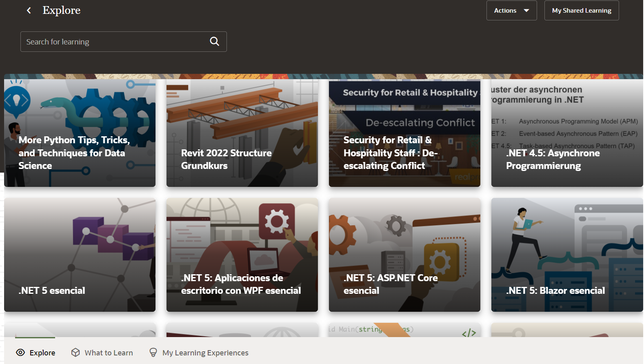Switch to the Explore tab
Screen dimensions: 644x364
[36, 353]
